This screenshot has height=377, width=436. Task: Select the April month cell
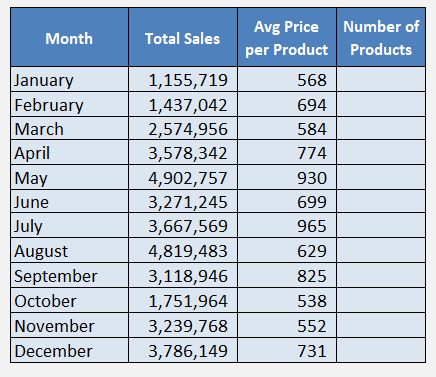click(69, 152)
